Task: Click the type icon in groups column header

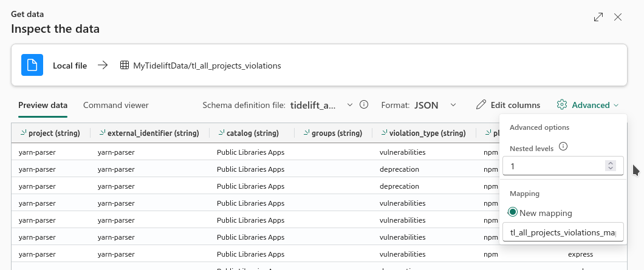Action: (x=307, y=132)
